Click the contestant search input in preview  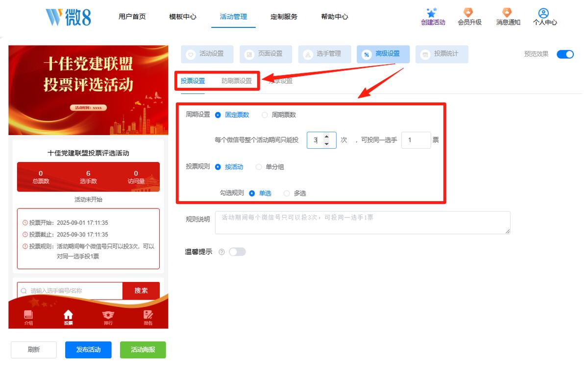click(70, 291)
